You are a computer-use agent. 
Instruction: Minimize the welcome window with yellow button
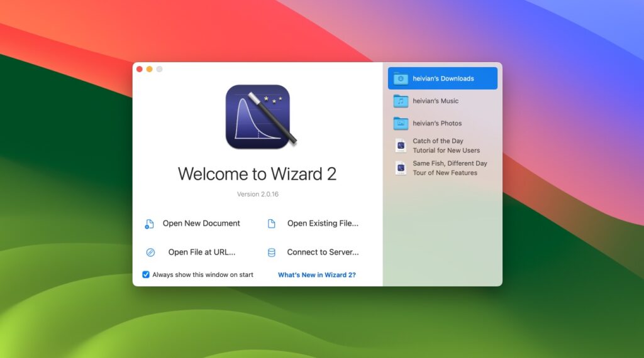coord(150,69)
